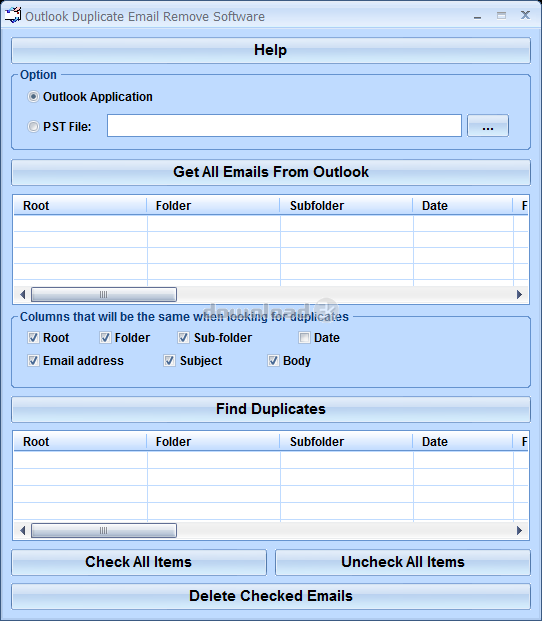Select the PST File radio option
Image resolution: width=542 pixels, height=621 pixels.
click(x=33, y=127)
